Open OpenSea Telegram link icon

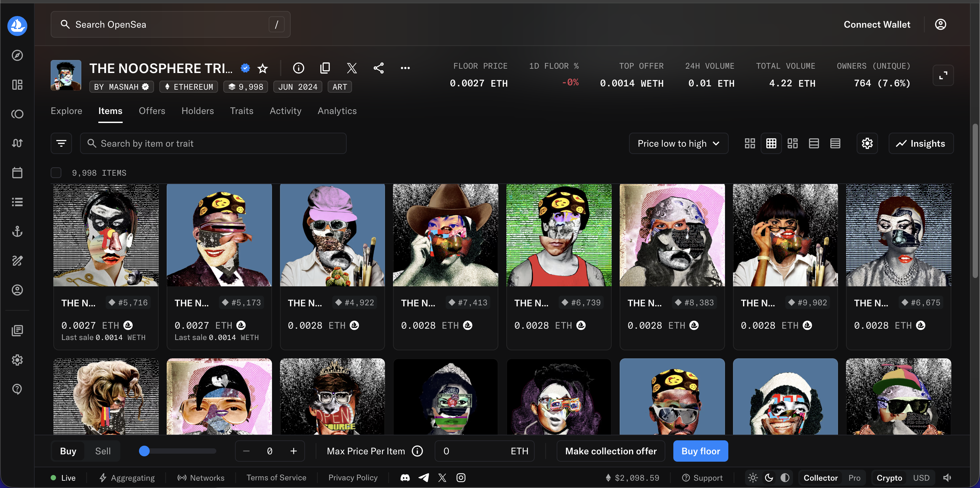click(x=423, y=478)
